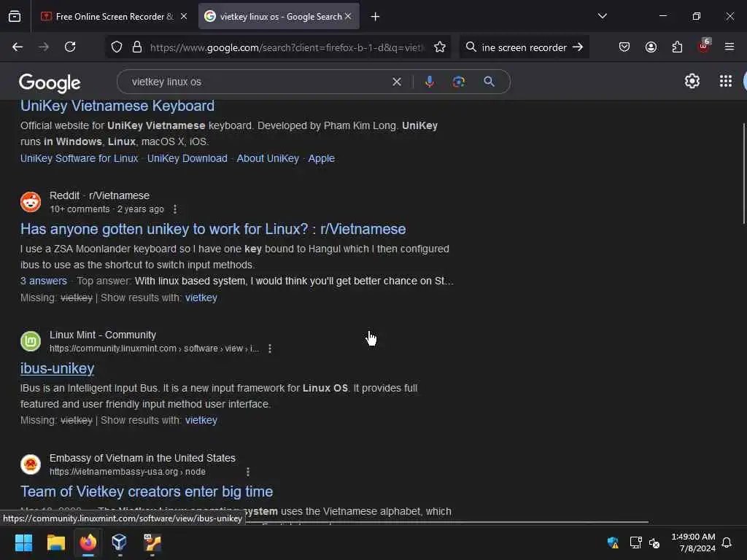Submit the search bar query arrow
Viewport: 747px width, 560px height.
coord(578,47)
